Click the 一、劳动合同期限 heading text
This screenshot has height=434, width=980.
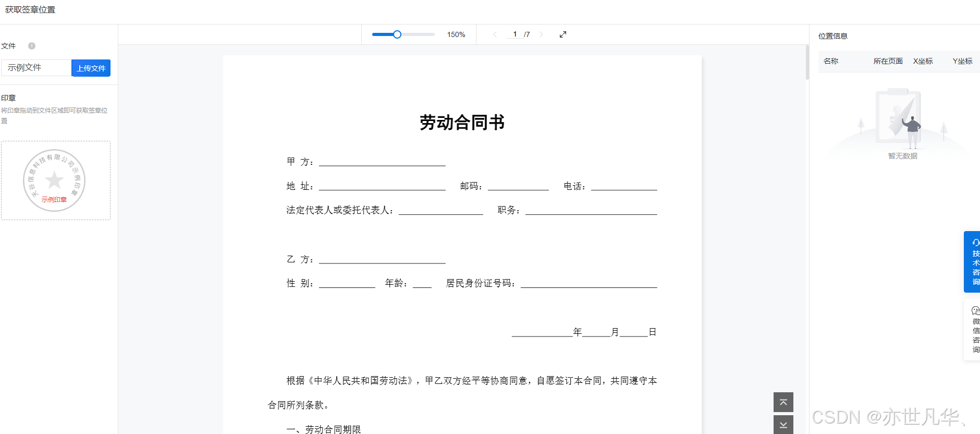(324, 429)
